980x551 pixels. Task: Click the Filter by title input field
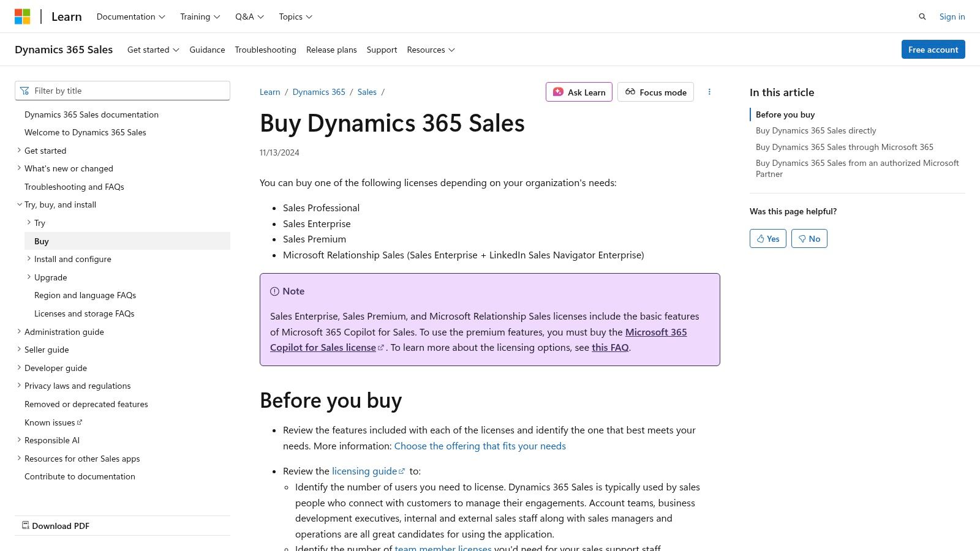coord(123,91)
